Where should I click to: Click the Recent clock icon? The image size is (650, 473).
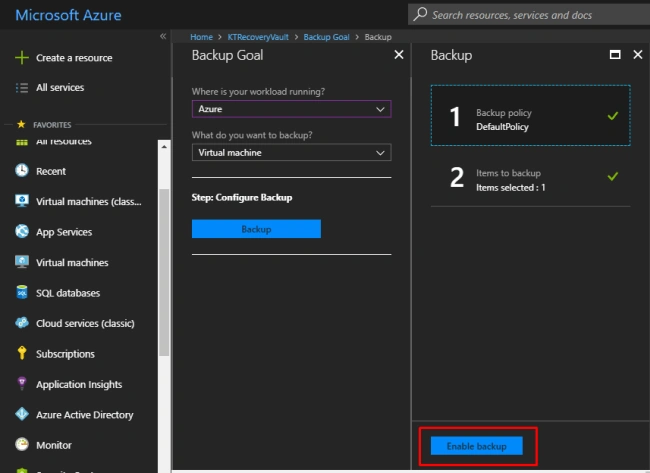point(22,170)
